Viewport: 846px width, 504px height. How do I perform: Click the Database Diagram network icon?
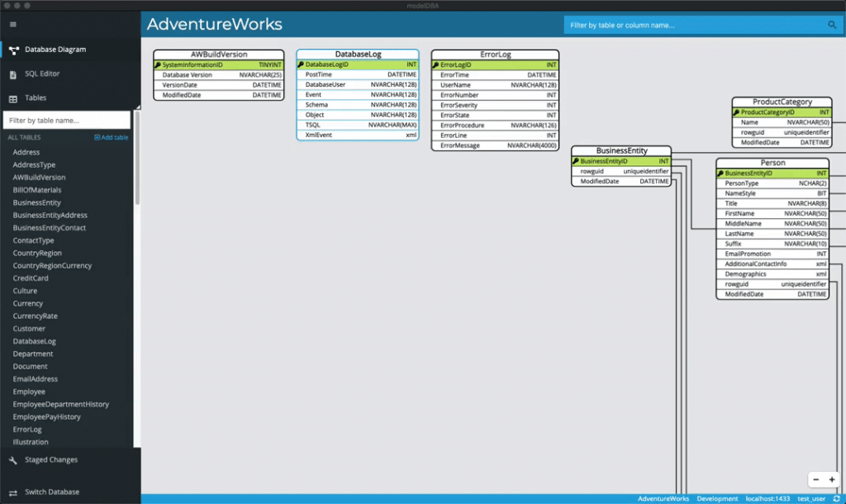pos(13,50)
